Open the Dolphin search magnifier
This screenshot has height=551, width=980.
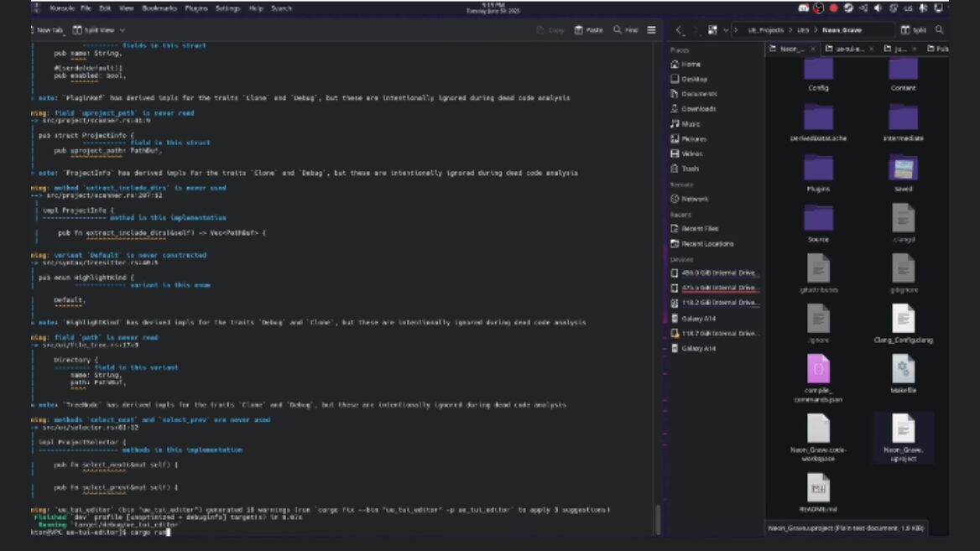939,30
